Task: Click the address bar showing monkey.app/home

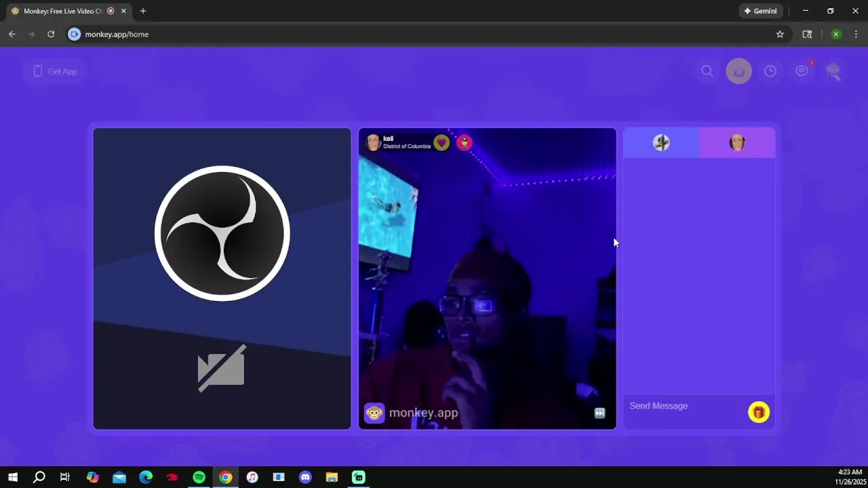Action: (x=427, y=34)
